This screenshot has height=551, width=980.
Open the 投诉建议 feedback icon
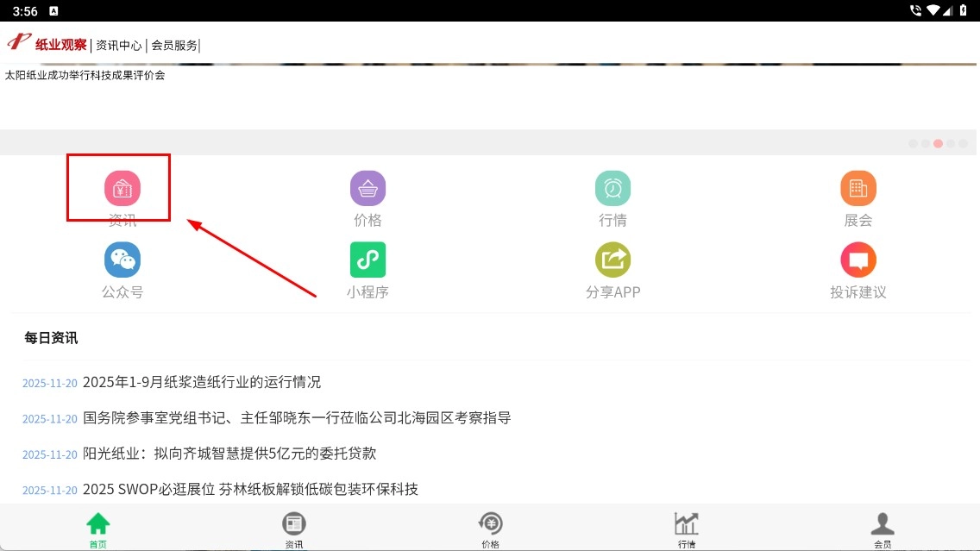(857, 260)
